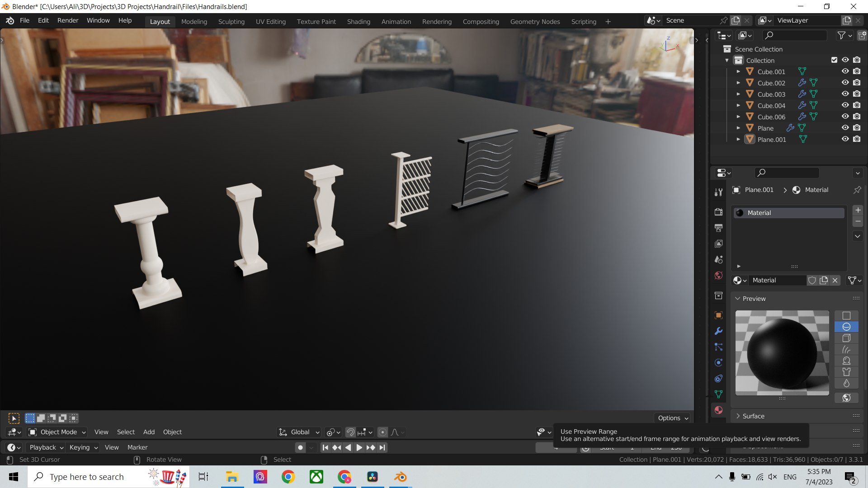This screenshot has width=868, height=488.
Task: Choose the flat plane preview shape
Action: coord(847,316)
